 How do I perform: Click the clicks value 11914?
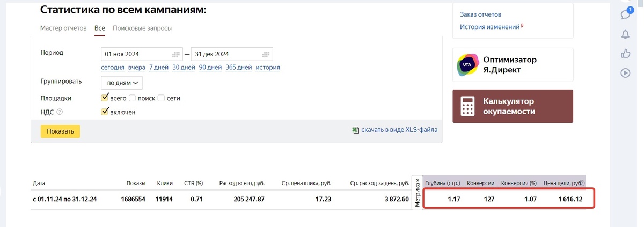tap(164, 199)
